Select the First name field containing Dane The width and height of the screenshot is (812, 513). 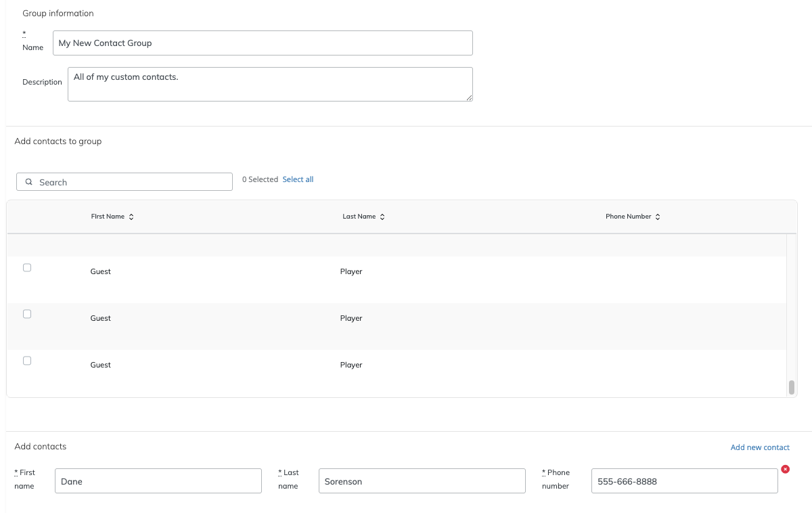click(x=158, y=481)
